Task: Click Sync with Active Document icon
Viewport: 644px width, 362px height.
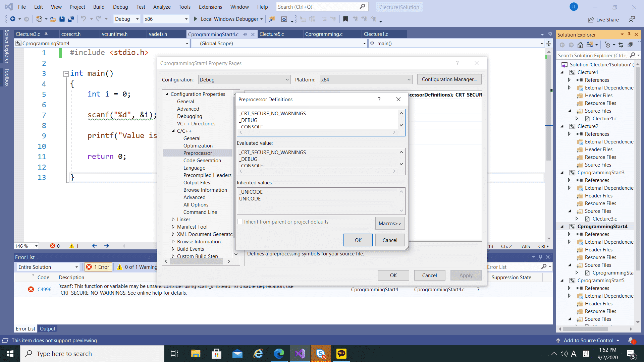Action: pyautogui.click(x=621, y=45)
